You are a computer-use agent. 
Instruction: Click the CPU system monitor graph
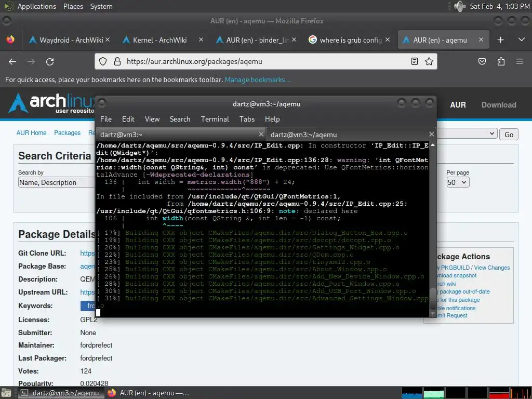coord(411,393)
